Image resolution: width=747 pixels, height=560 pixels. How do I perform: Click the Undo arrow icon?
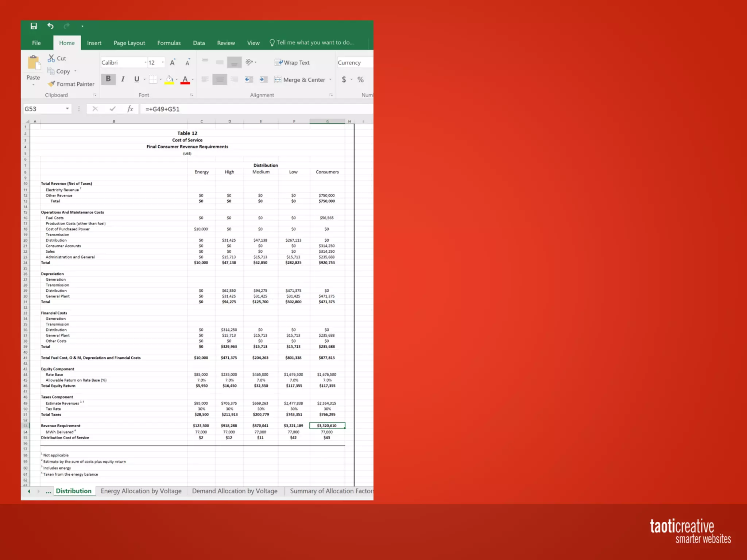tap(50, 26)
